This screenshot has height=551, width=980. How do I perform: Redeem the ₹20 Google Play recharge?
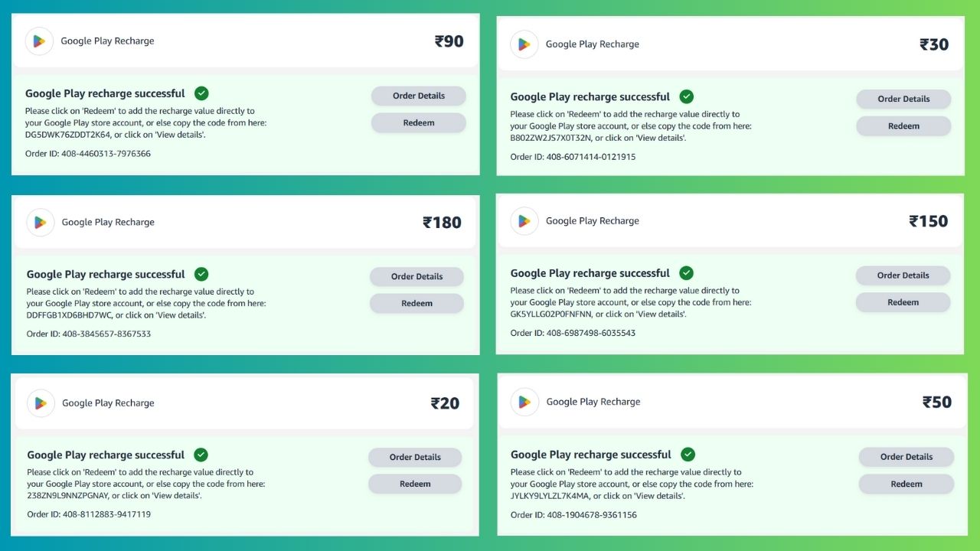tap(415, 484)
